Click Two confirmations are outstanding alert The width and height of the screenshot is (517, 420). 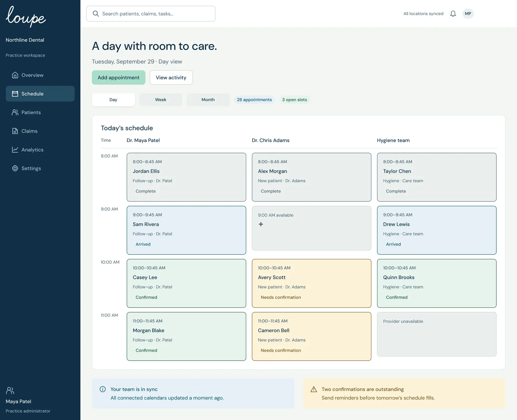[x=404, y=394]
